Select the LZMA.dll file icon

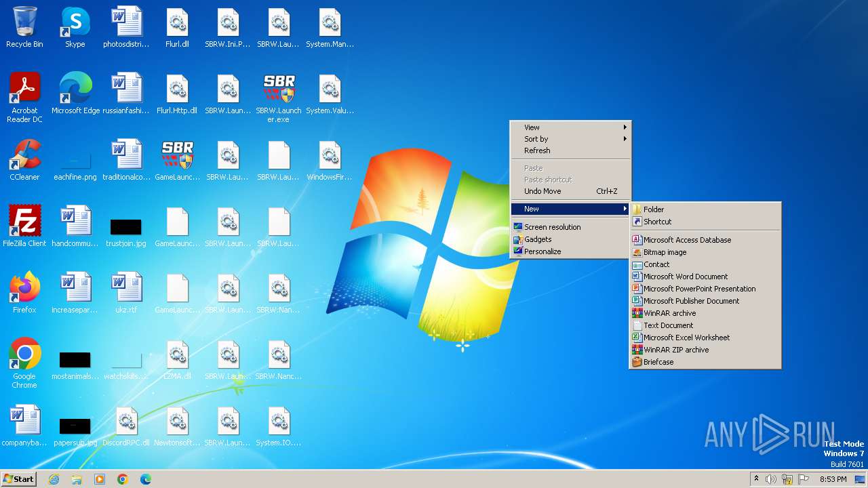pyautogui.click(x=177, y=359)
